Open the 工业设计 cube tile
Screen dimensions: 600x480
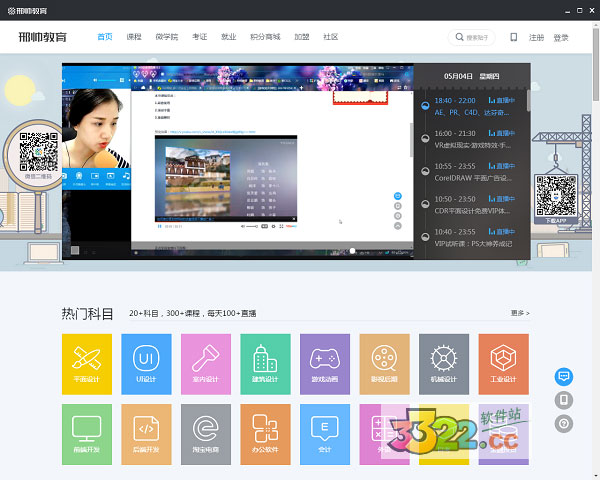tap(504, 364)
